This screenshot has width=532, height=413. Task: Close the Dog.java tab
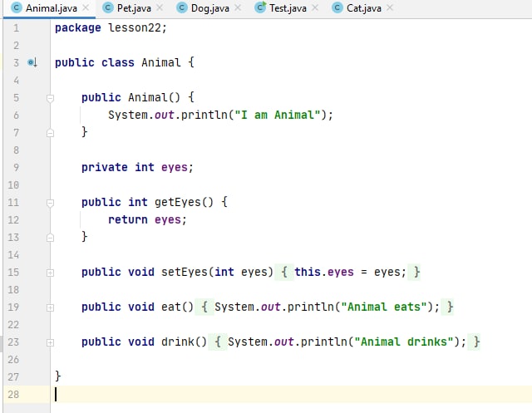point(238,7)
